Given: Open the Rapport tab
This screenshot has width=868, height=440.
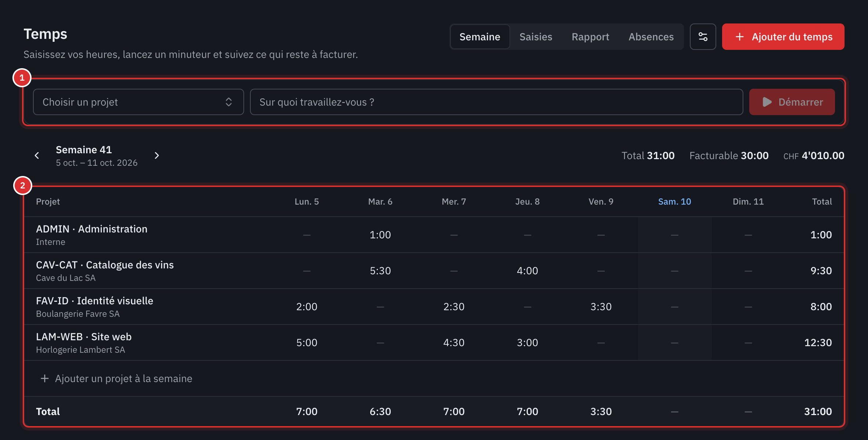Looking at the screenshot, I should [x=590, y=37].
